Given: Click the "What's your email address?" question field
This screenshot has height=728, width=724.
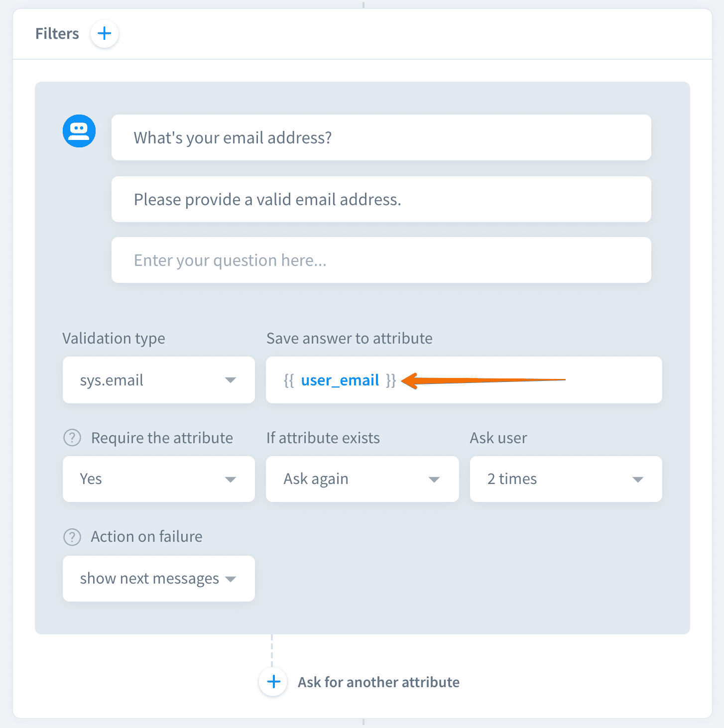Looking at the screenshot, I should pos(381,137).
